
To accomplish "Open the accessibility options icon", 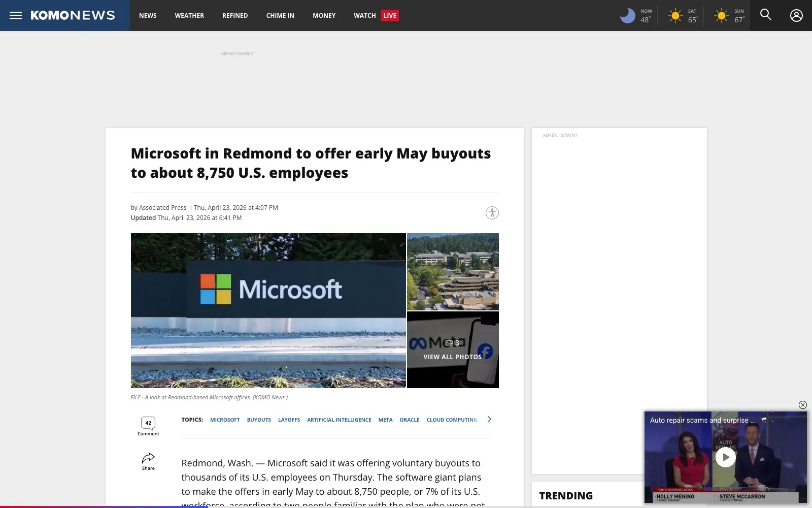I will (492, 213).
